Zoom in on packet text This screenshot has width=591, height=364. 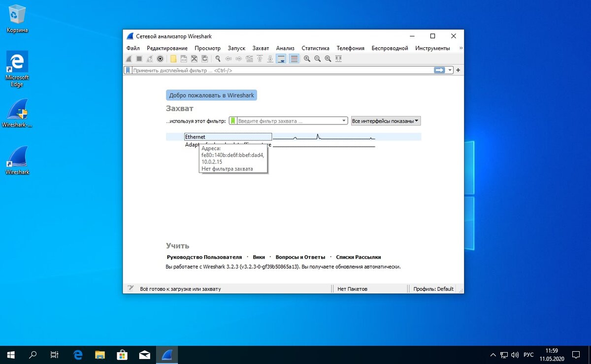click(x=307, y=59)
